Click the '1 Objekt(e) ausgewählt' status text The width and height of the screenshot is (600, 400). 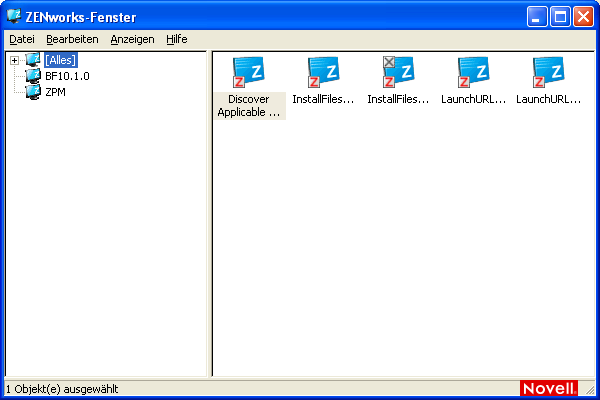[62, 389]
